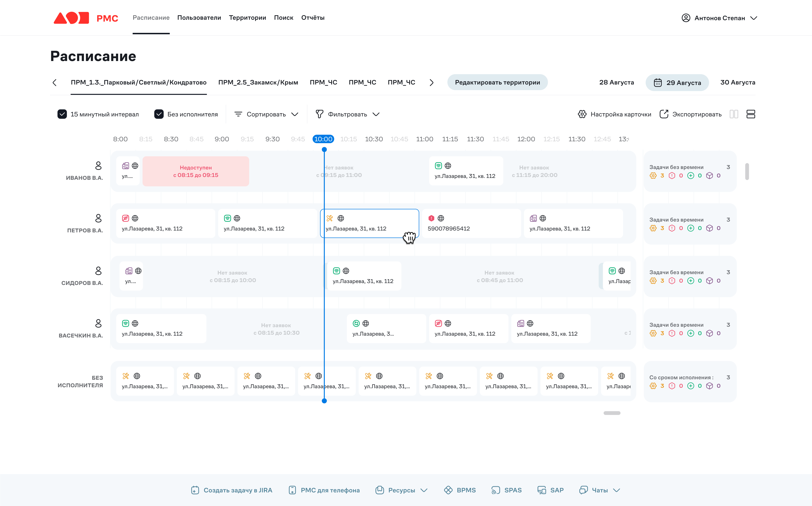This screenshot has width=812, height=506.
Task: Expand the Ресурсы menu in the footer
Action: coord(402,490)
